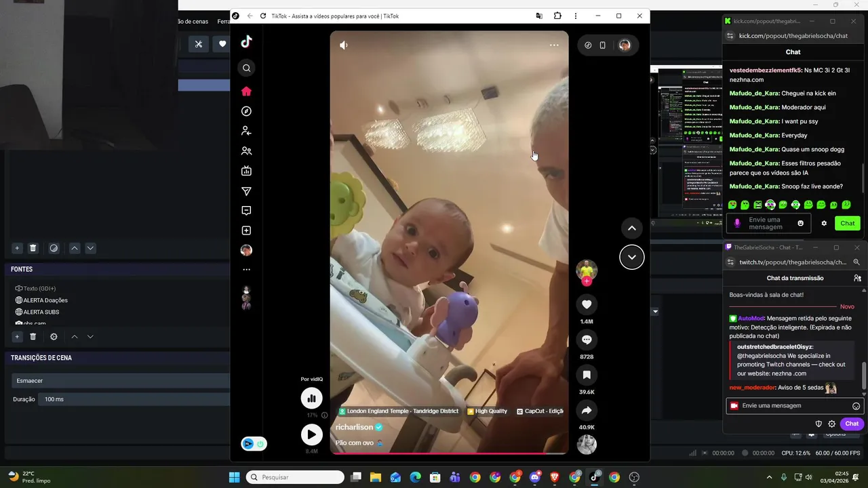Click the vidIQ round play button

click(311, 434)
